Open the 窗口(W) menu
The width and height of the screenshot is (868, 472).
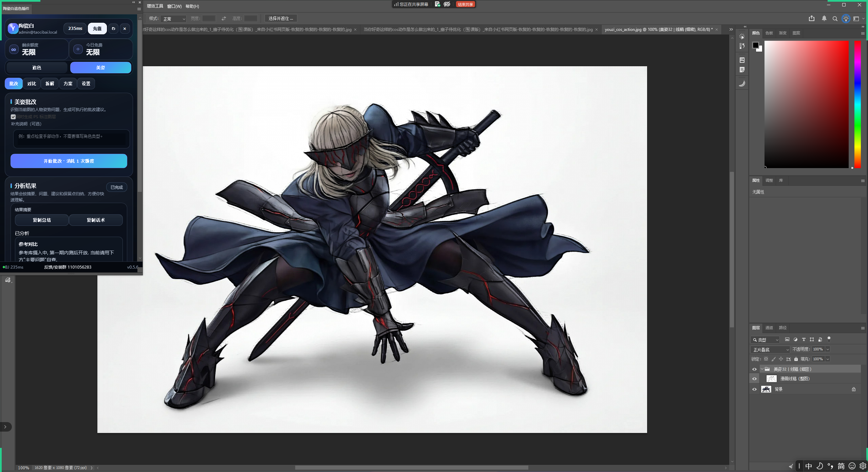pyautogui.click(x=174, y=6)
